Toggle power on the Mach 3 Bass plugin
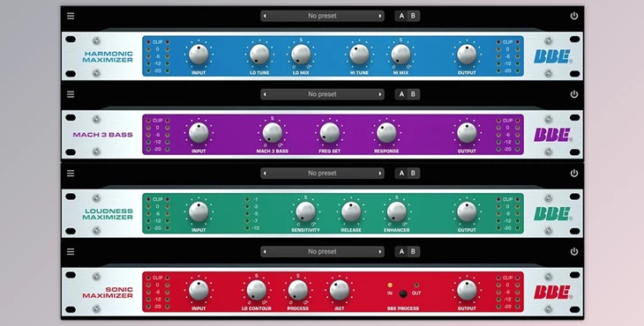The image size is (644, 326). (x=573, y=94)
